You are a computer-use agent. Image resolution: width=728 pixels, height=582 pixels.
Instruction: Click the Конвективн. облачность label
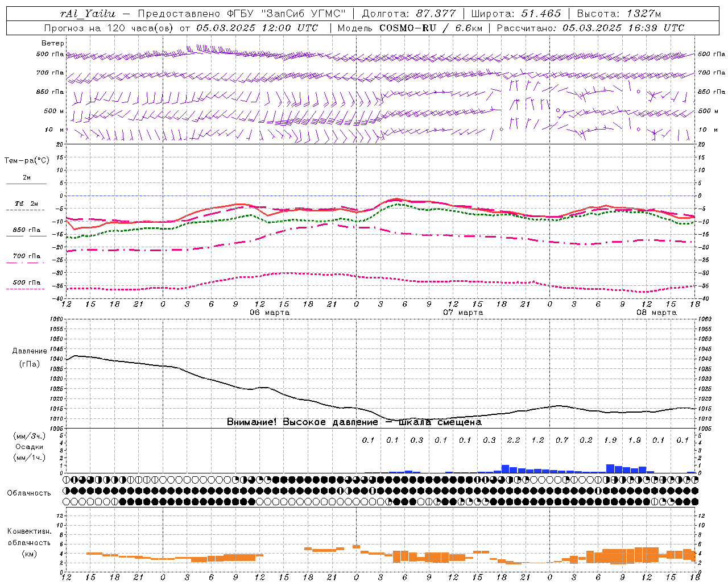(29, 537)
